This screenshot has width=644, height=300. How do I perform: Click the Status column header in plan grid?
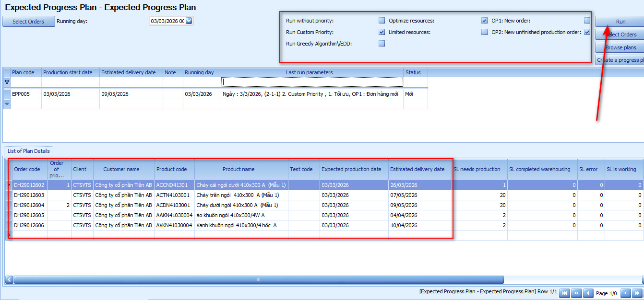coord(413,72)
